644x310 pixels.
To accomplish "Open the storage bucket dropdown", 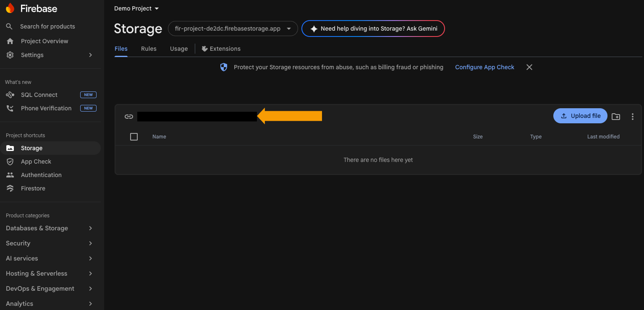I will [x=233, y=29].
